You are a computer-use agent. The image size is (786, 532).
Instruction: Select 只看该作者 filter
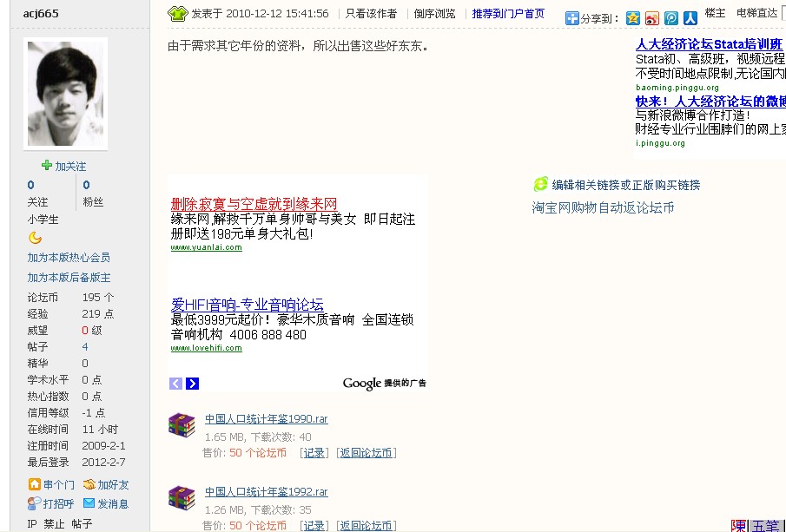pos(371,14)
